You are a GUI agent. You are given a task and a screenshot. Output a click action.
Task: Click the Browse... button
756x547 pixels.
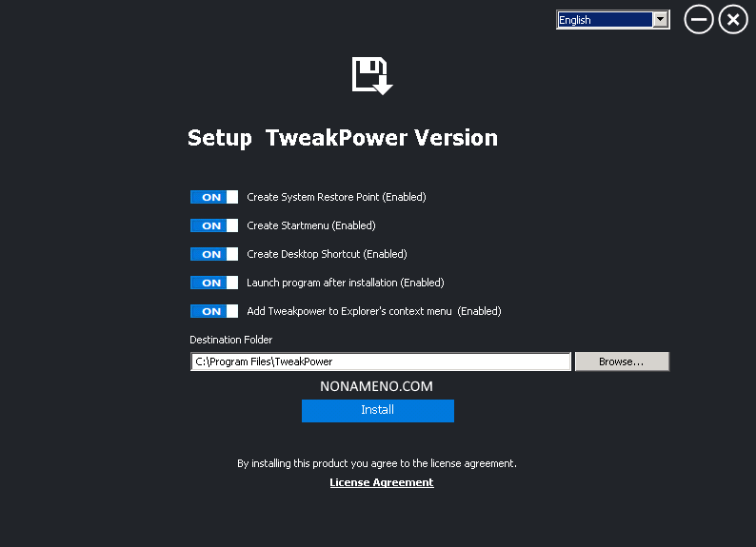[622, 361]
